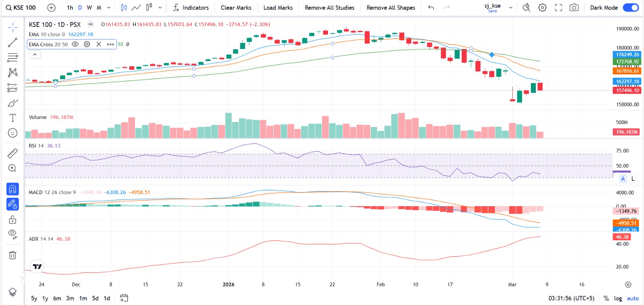Select the trend line drawing tool
This screenshot has width=644, height=305.
coord(12,43)
